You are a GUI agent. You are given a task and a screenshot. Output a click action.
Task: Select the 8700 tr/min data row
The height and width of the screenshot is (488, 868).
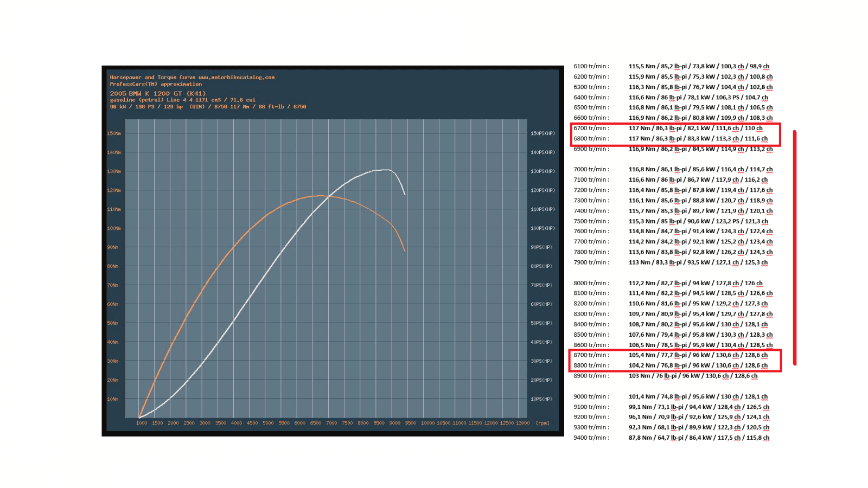pyautogui.click(x=673, y=355)
